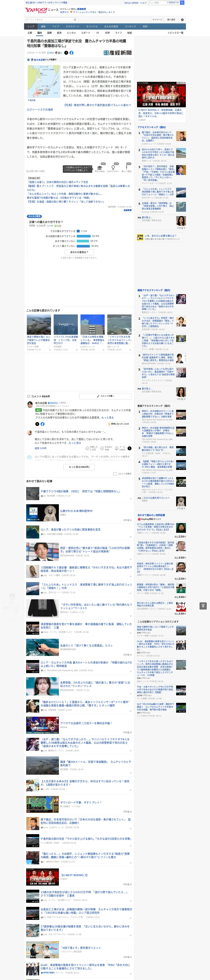Toggle the コメント非表示 checkbox
This screenshot has width=210, height=980.
tap(115, 474)
